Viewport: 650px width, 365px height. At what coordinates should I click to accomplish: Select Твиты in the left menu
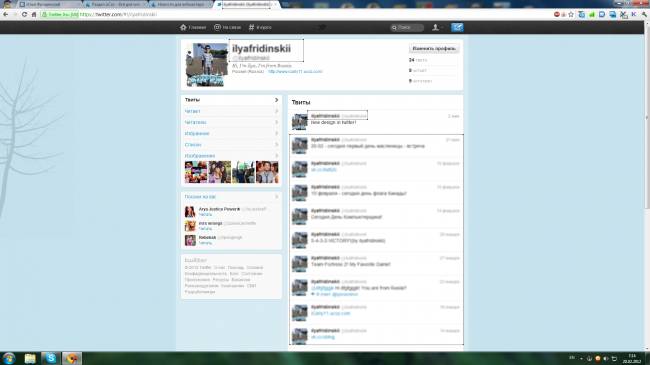[x=231, y=100]
